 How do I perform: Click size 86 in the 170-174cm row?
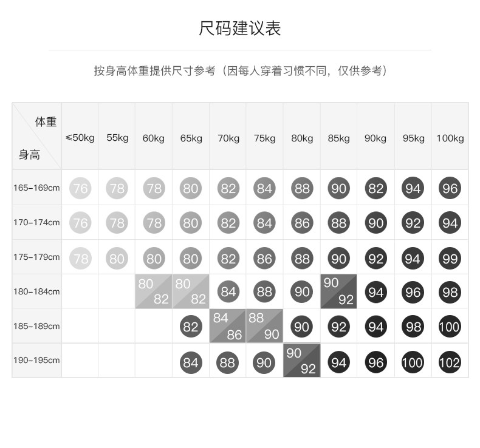tap(302, 223)
